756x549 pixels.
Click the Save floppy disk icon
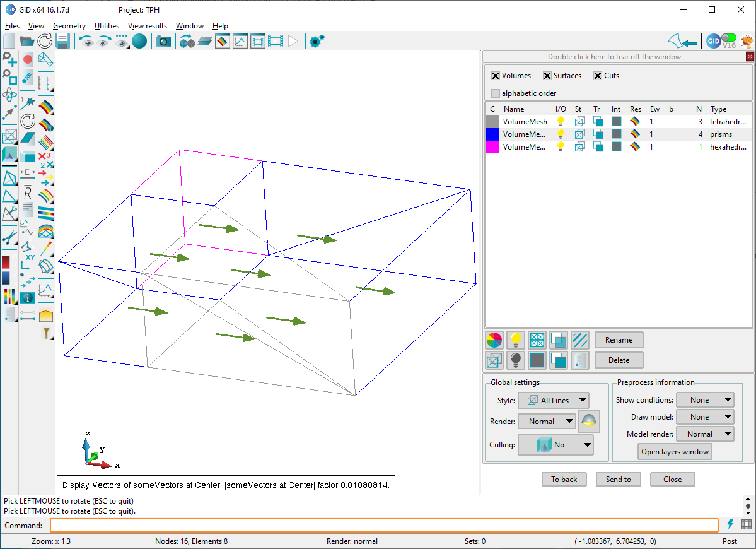[x=62, y=42]
